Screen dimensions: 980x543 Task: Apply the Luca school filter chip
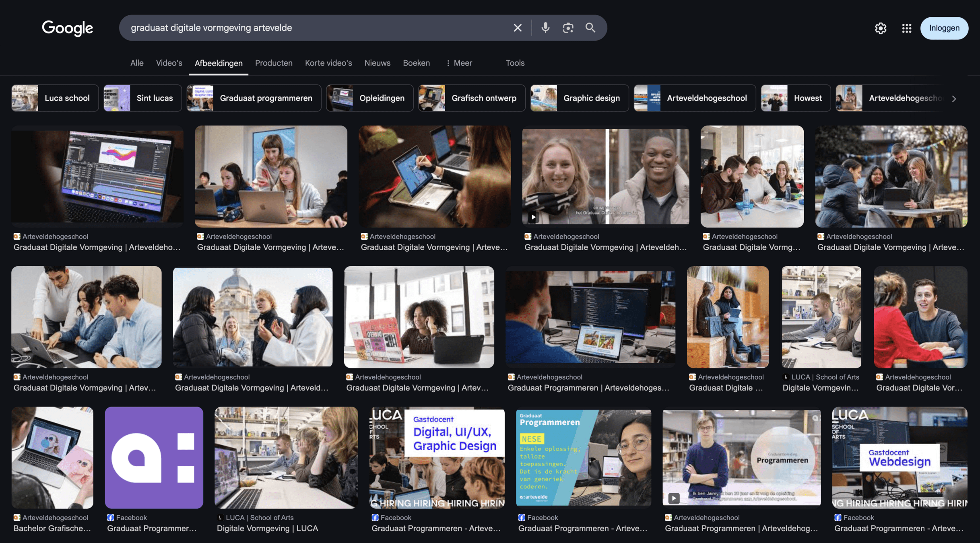55,98
